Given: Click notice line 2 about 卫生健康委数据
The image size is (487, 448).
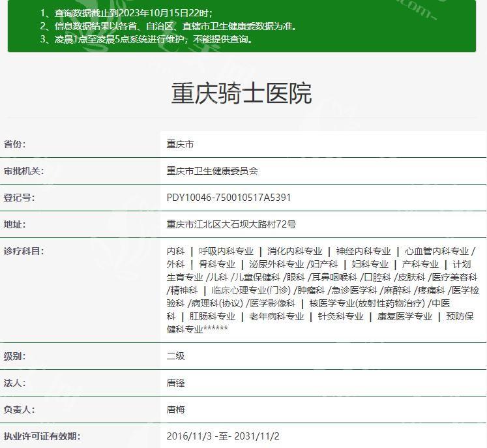Looking at the screenshot, I should [169, 26].
